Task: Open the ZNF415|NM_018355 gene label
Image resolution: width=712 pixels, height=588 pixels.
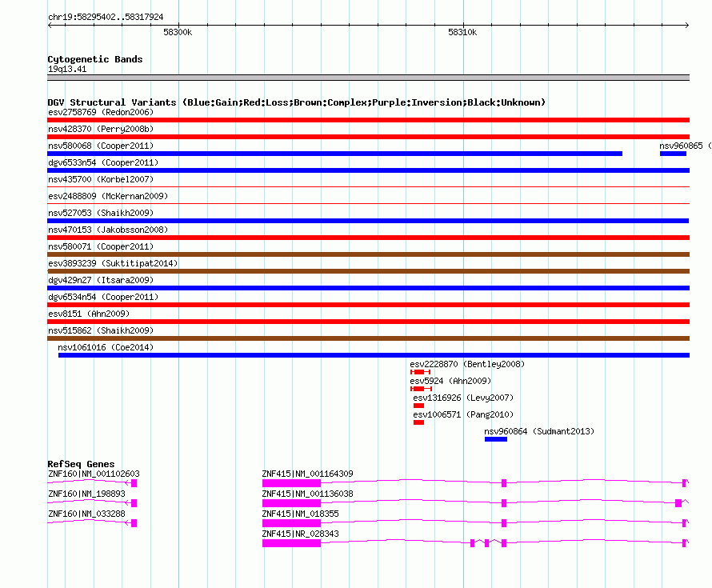Action: click(300, 514)
